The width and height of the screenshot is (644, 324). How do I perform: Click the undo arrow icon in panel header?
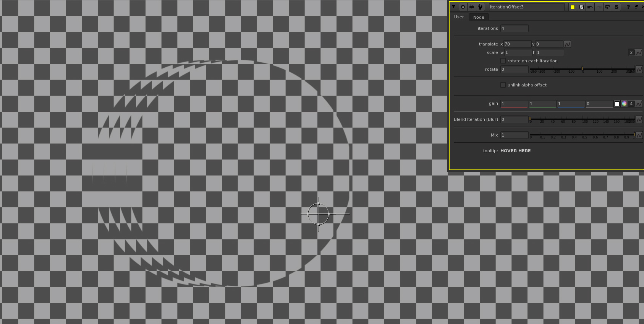[590, 7]
